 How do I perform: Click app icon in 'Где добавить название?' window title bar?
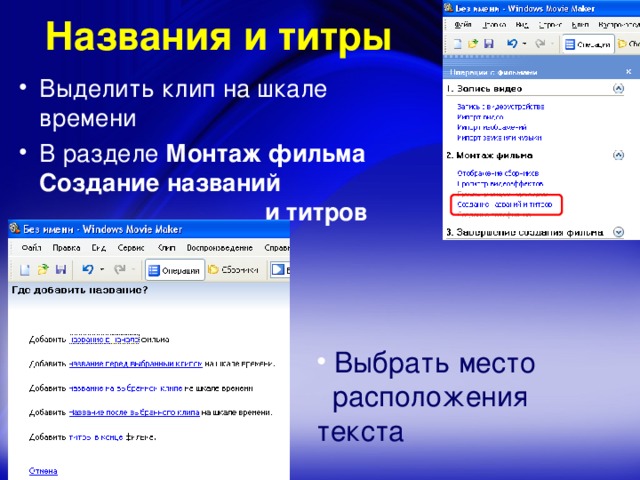(x=15, y=229)
